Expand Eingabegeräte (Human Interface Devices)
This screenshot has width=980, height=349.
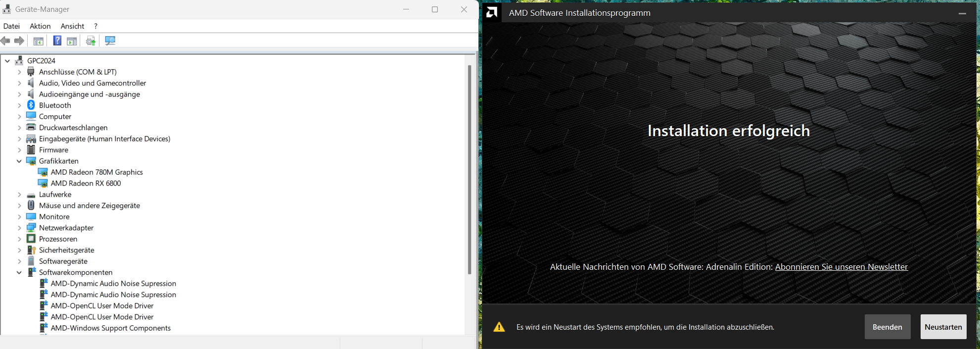coord(19,139)
